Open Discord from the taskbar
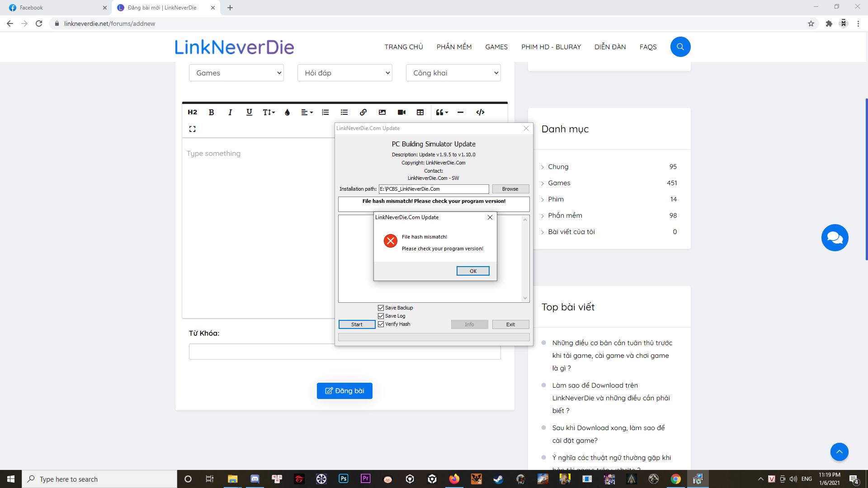This screenshot has width=868, height=488. (255, 479)
